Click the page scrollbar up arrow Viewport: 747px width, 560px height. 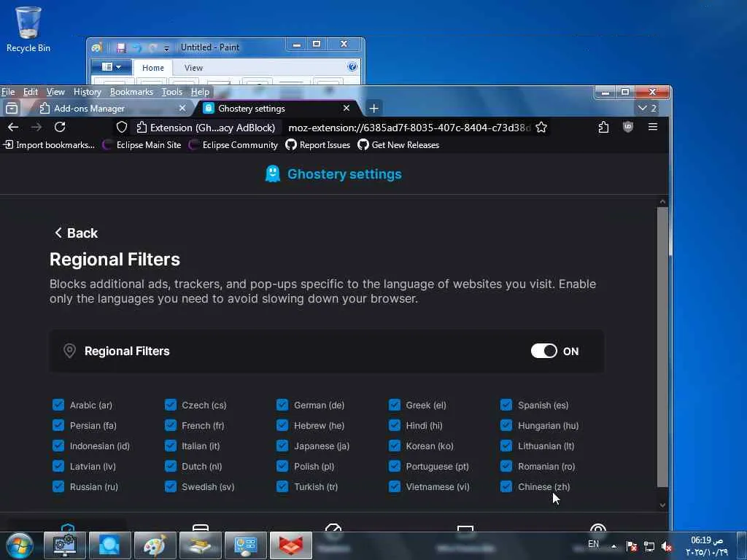pyautogui.click(x=662, y=202)
